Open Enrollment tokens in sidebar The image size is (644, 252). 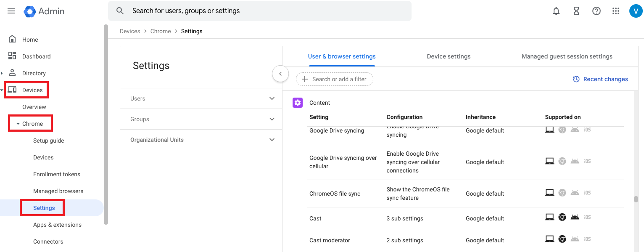57,174
